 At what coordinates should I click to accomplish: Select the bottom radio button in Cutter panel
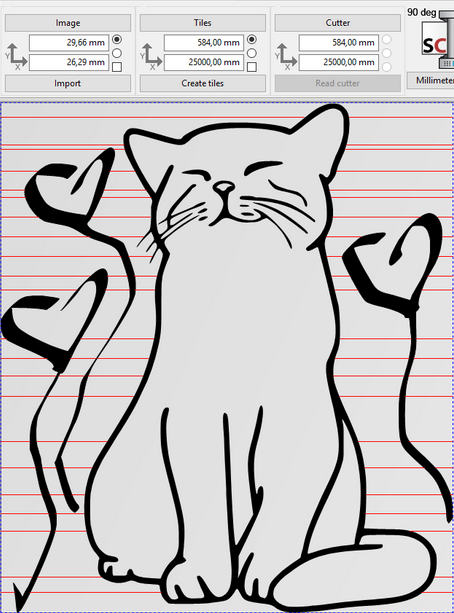click(x=386, y=67)
